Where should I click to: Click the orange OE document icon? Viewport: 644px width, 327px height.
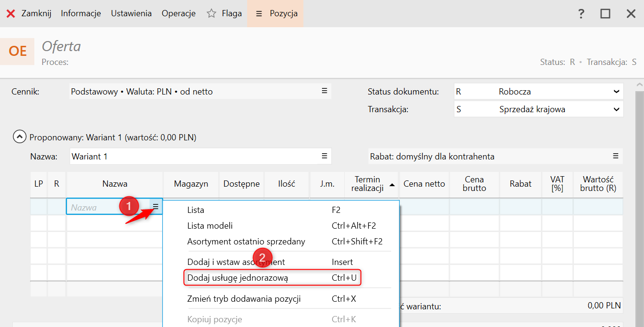pos(18,51)
